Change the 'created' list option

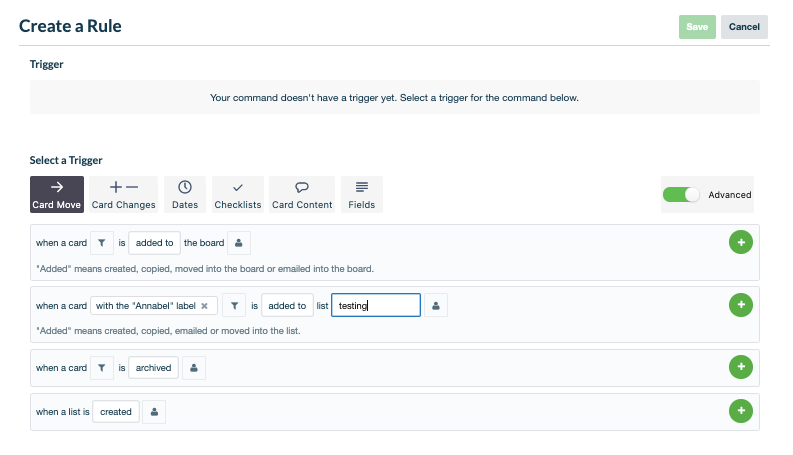116,412
